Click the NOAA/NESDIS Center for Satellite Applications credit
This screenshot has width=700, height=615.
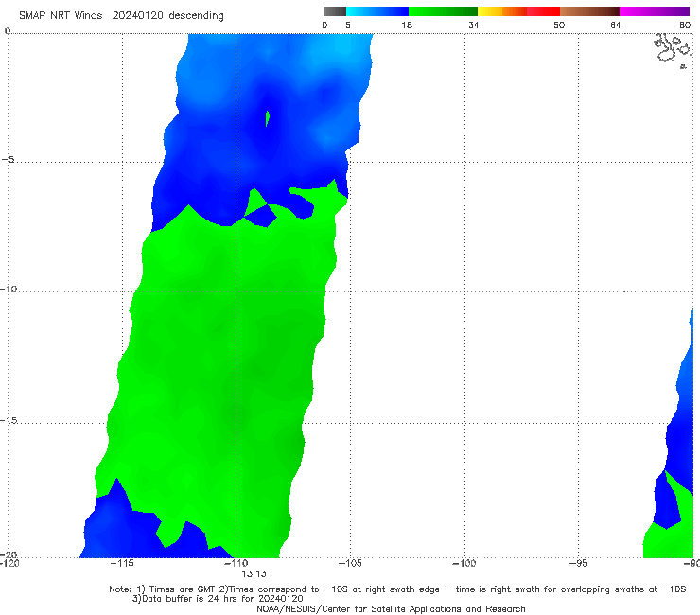coord(391,608)
